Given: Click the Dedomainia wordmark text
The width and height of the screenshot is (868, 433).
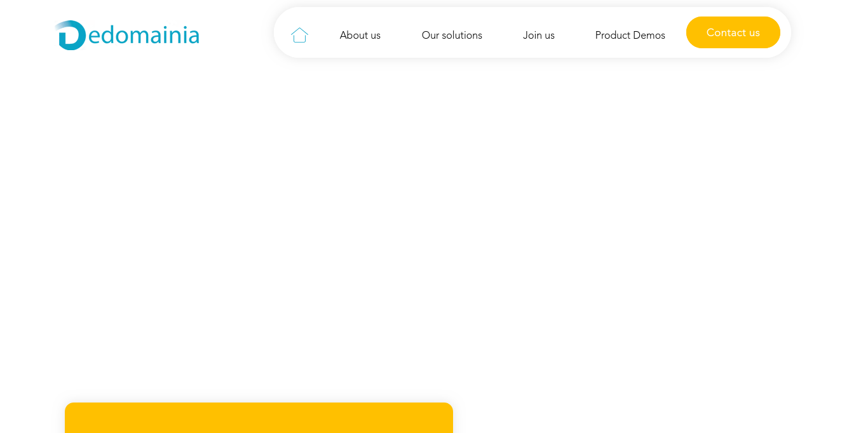Looking at the screenshot, I should tap(144, 36).
